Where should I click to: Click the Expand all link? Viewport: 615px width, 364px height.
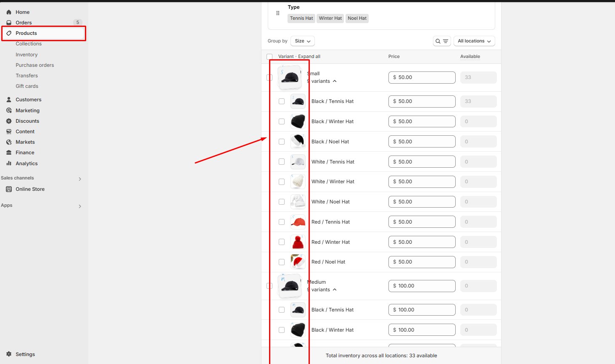(x=309, y=57)
